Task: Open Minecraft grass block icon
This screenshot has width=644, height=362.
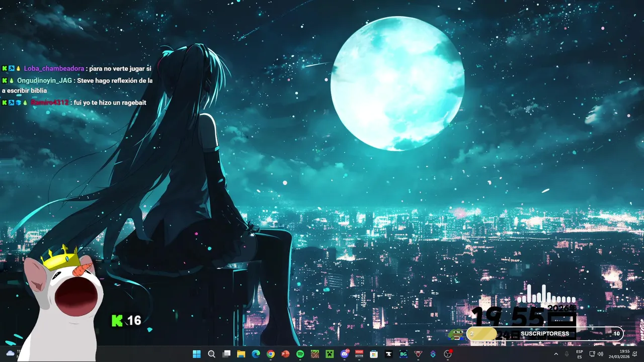Action: [x=314, y=354]
